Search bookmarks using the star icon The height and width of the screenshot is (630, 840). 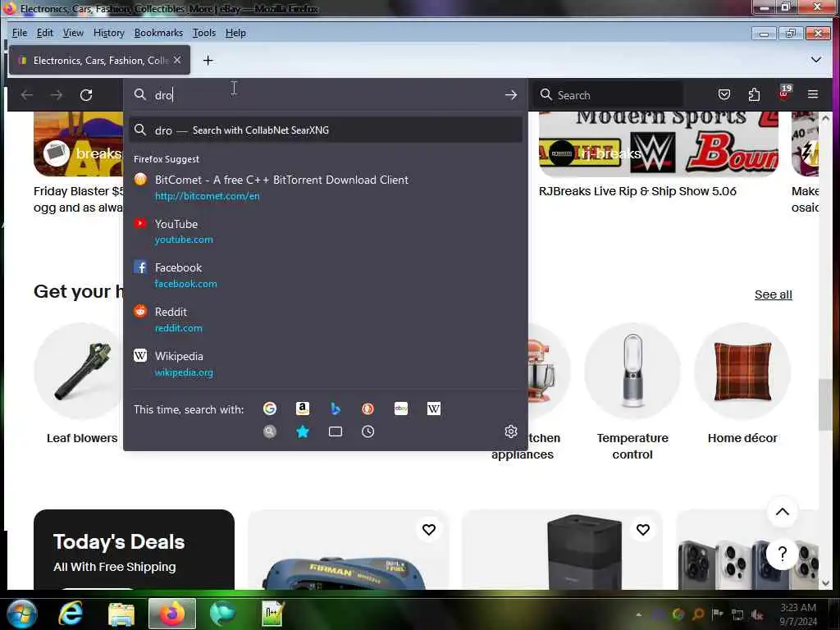point(303,431)
